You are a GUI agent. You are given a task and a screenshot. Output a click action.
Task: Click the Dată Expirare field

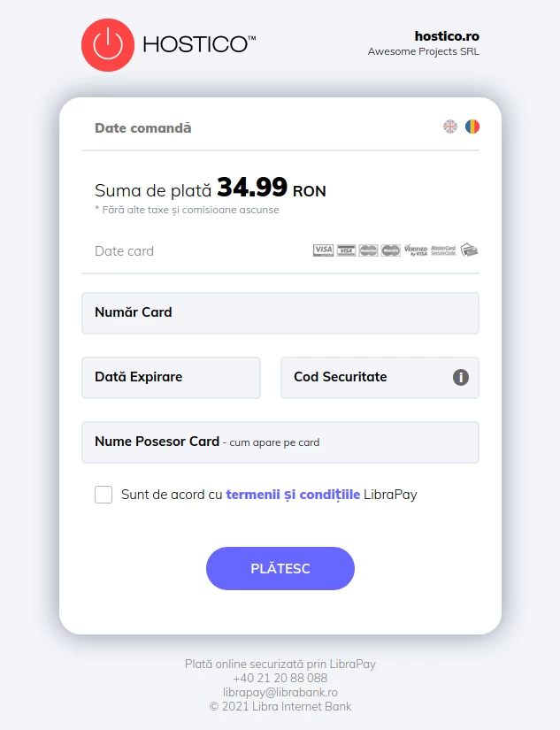coord(171,378)
